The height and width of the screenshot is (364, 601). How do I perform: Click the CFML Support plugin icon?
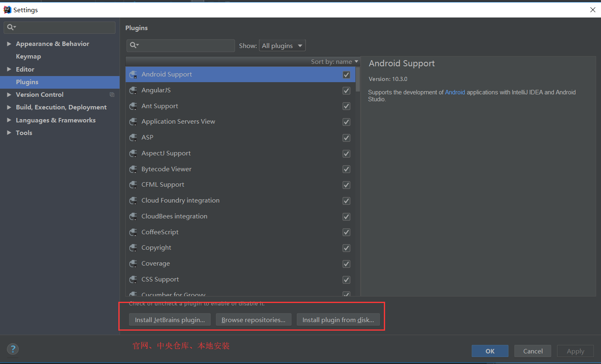pos(133,185)
